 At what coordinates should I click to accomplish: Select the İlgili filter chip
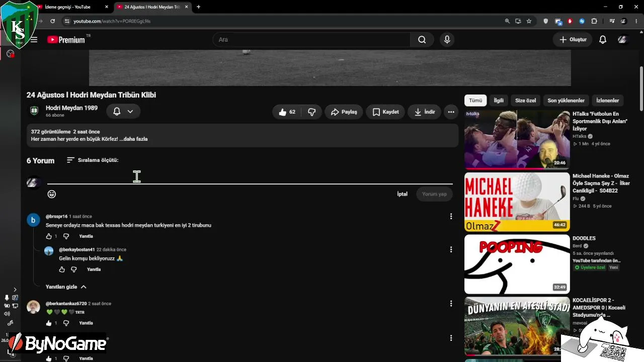[499, 101]
